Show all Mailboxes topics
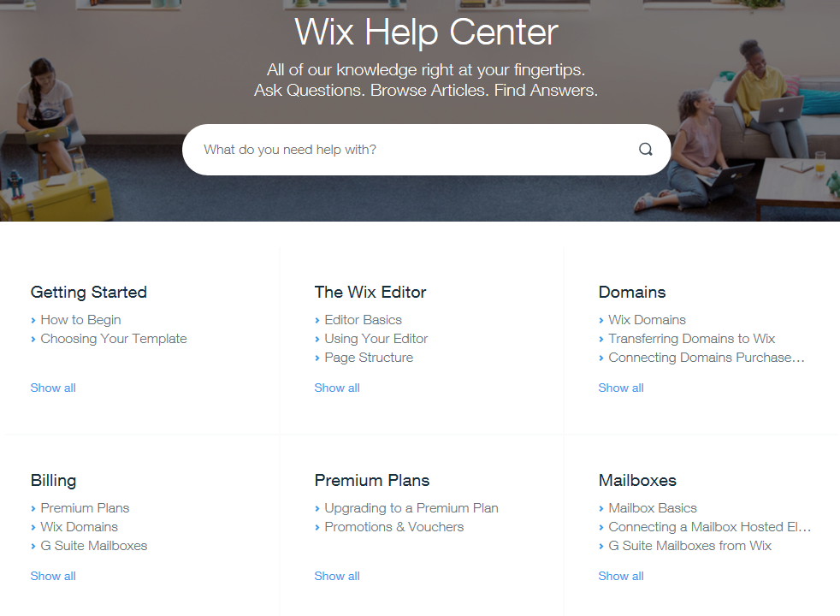Image resolution: width=840 pixels, height=616 pixels. (x=621, y=576)
